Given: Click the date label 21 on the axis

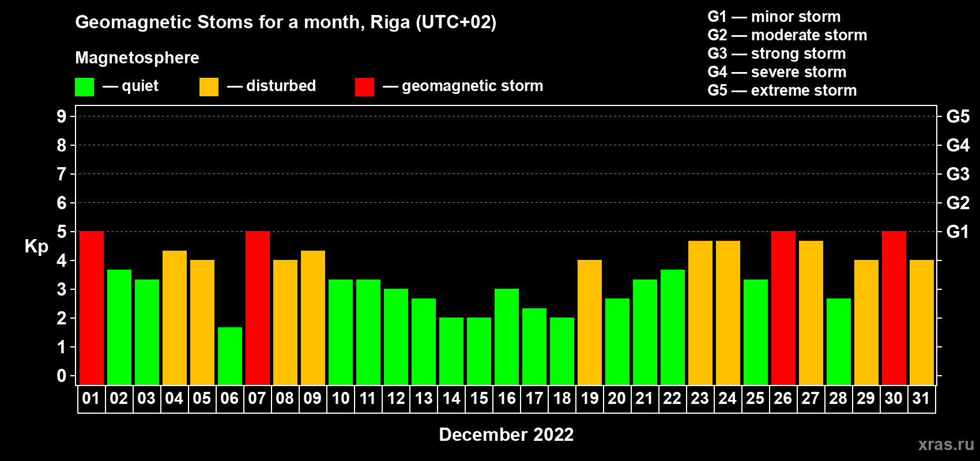Looking at the screenshot, I should click(644, 398).
